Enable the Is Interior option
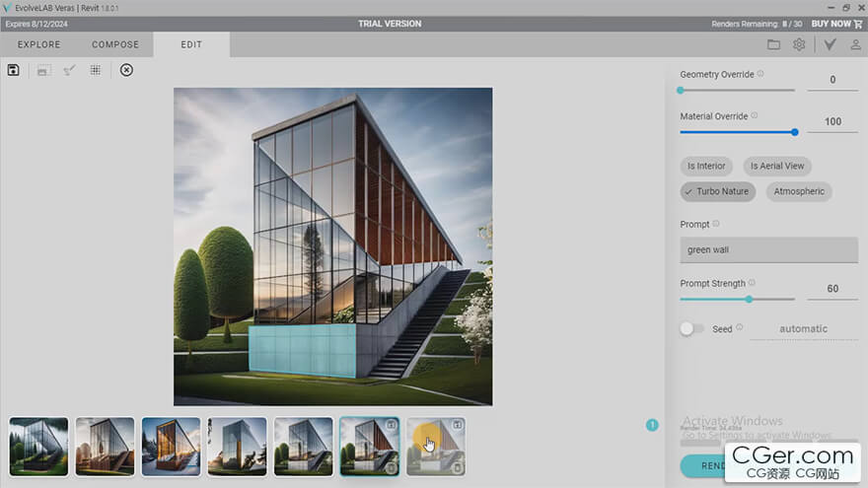 706,166
